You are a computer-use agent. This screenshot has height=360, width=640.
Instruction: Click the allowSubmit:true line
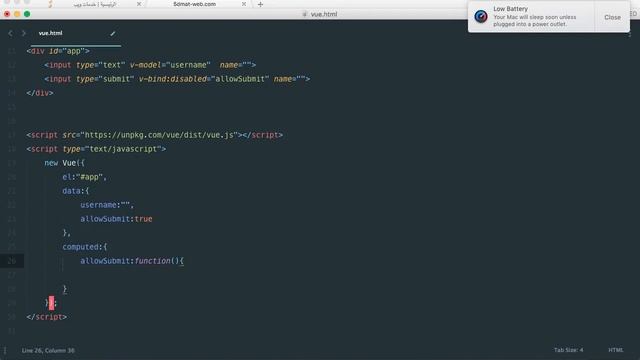(x=116, y=219)
